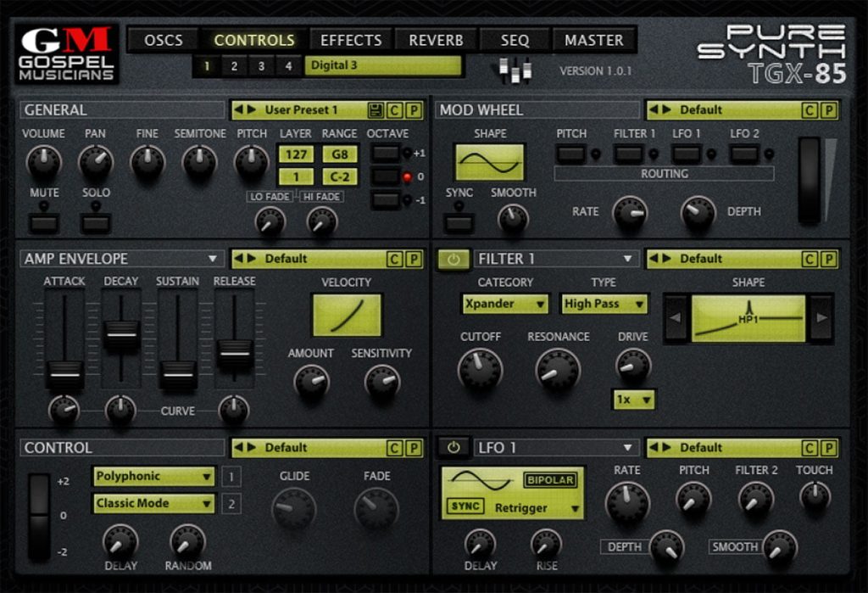Click the Filter 1 power button icon

[453, 259]
